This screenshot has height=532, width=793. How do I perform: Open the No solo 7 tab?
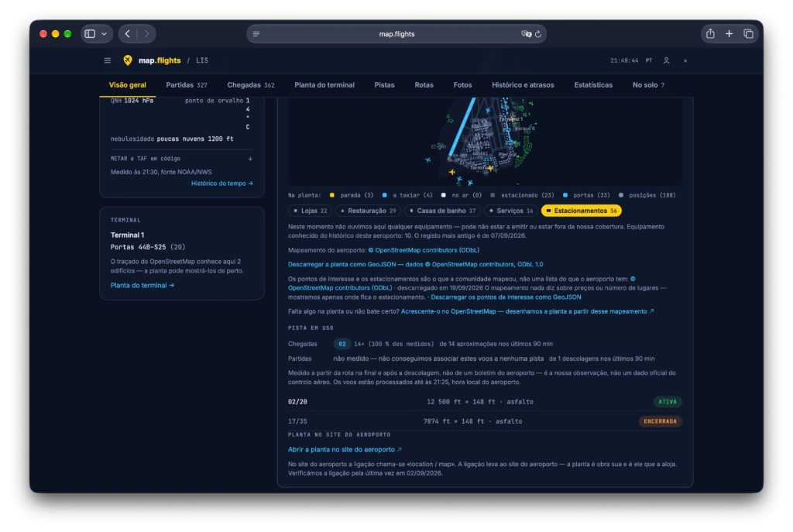pyautogui.click(x=648, y=85)
